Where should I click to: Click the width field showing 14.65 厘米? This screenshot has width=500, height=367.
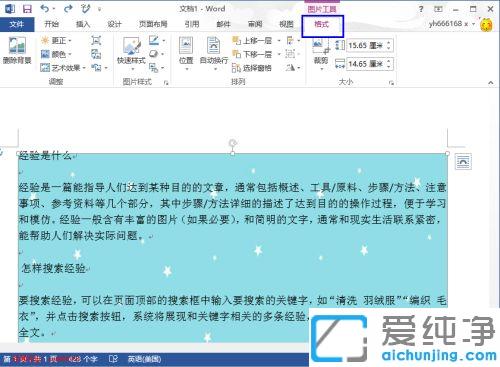(365, 64)
